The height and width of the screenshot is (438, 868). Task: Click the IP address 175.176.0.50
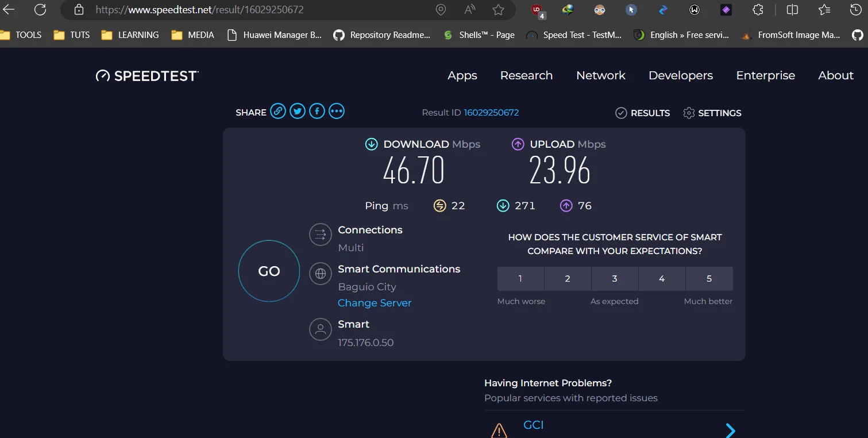(x=366, y=343)
